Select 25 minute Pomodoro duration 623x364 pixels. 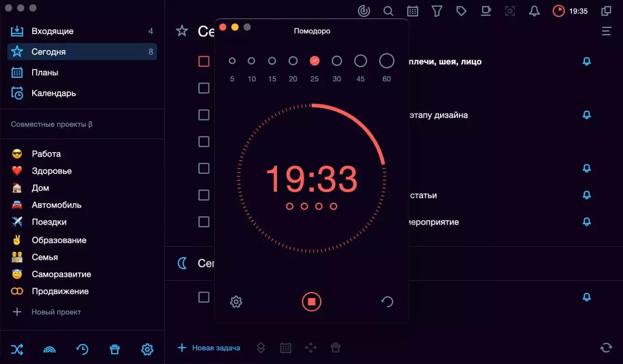(315, 61)
